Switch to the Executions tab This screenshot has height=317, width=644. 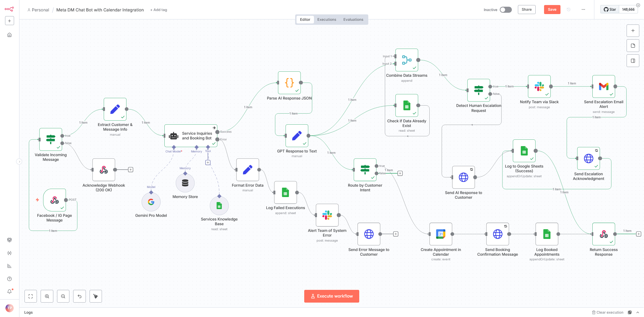[x=326, y=19]
